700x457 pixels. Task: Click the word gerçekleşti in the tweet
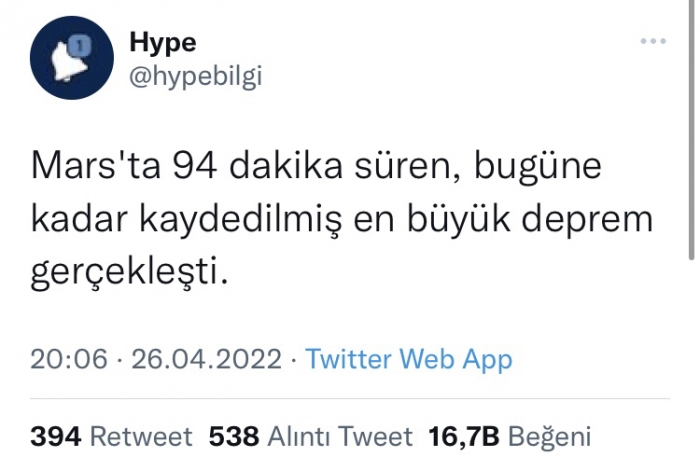[129, 272]
